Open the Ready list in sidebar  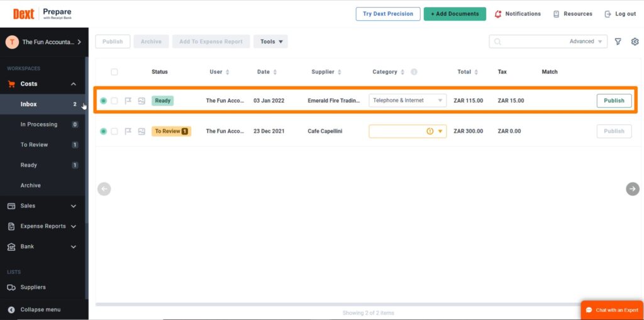coord(43,165)
